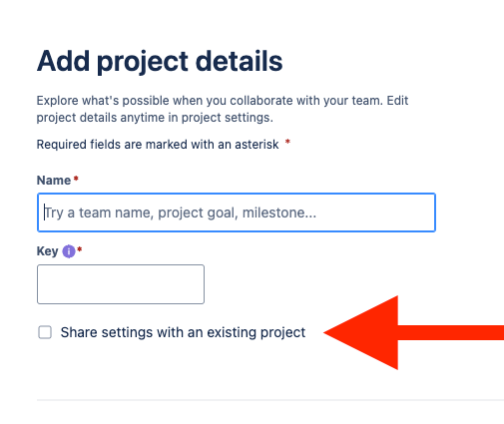Open the Key field info tooltip icon

click(x=69, y=251)
